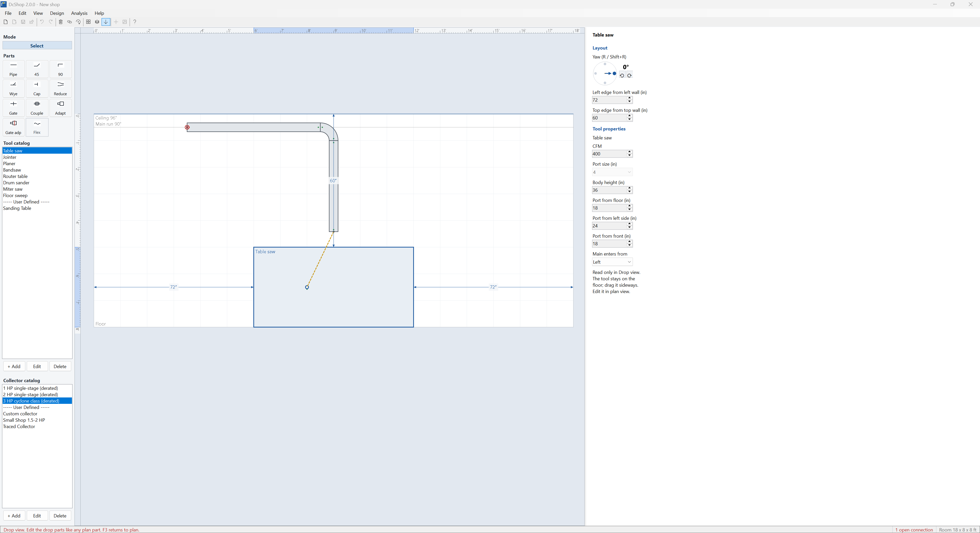Set yaw dial to the top dot

pyautogui.click(x=605, y=64)
